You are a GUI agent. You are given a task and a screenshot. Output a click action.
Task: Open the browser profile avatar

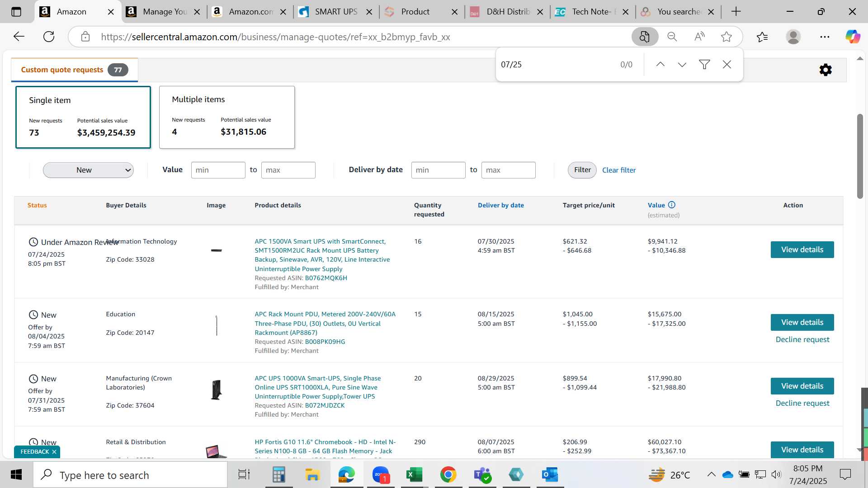coord(793,37)
